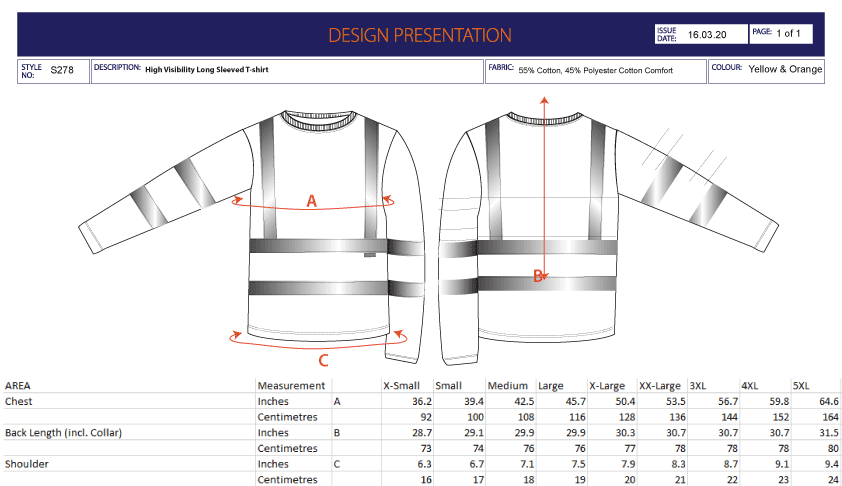Select the shoulder value 6.3
Screen dimensions: 842x486
[x=424, y=463]
